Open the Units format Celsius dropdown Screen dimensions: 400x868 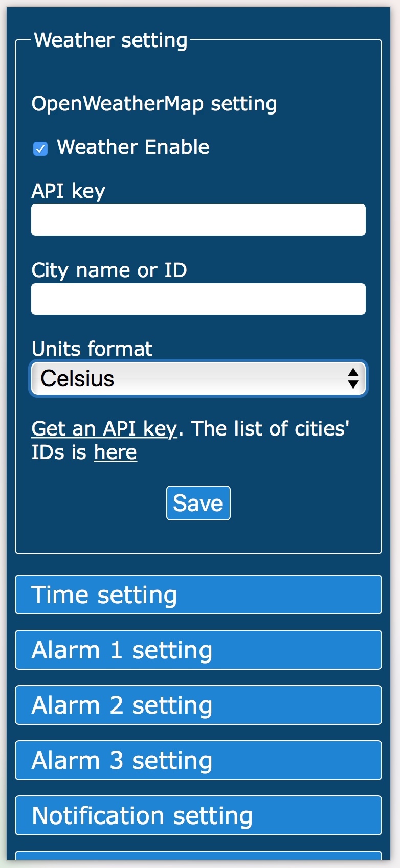coord(198,378)
